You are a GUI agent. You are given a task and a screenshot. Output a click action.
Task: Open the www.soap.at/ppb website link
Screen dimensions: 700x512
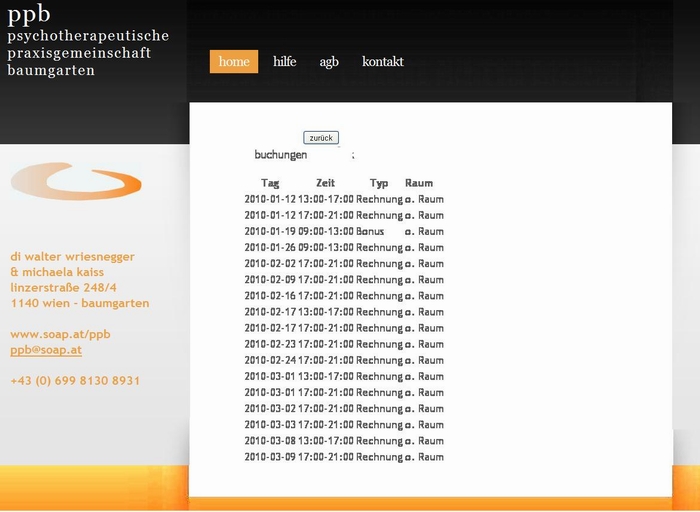pyautogui.click(x=60, y=334)
